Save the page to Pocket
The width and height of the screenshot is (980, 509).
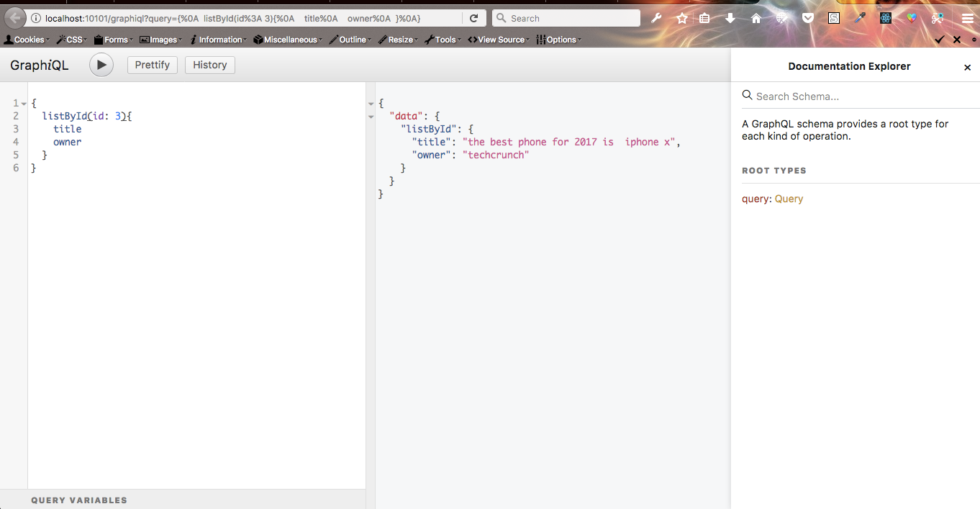coord(808,18)
